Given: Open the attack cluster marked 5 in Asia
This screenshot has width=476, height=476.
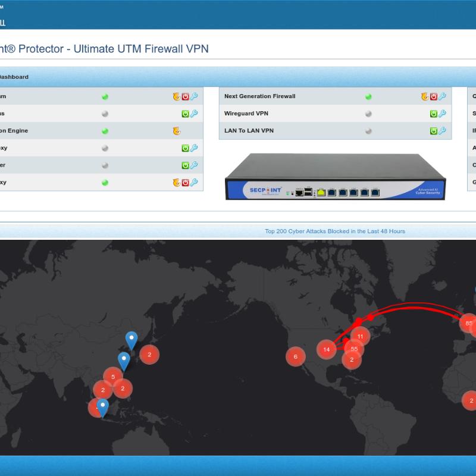Looking at the screenshot, I should [x=113, y=377].
